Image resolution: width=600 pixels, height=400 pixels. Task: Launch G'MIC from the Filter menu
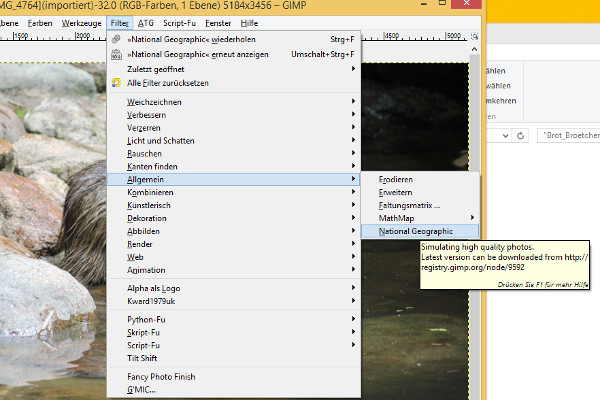pyautogui.click(x=141, y=389)
